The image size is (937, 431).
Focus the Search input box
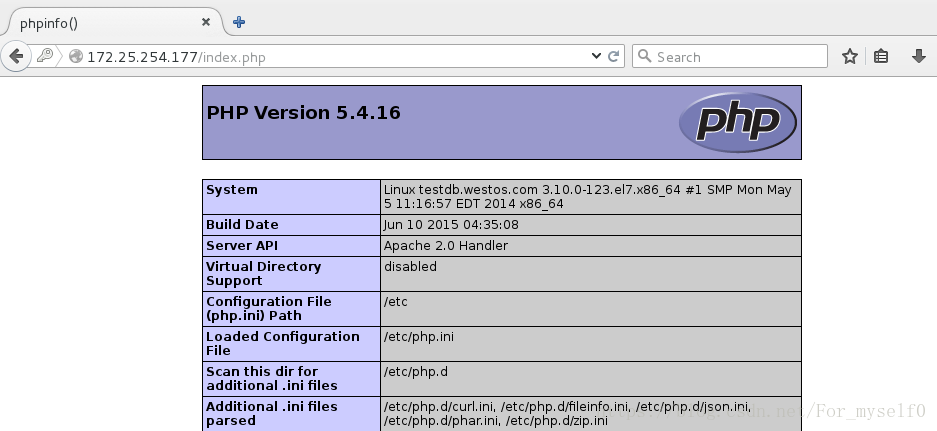(x=730, y=56)
